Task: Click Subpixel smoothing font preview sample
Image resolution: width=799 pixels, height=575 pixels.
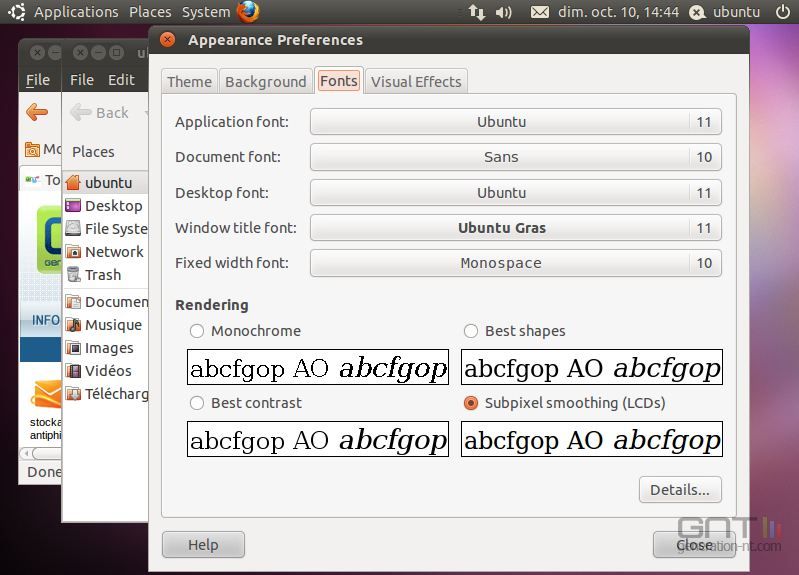Action: click(592, 439)
